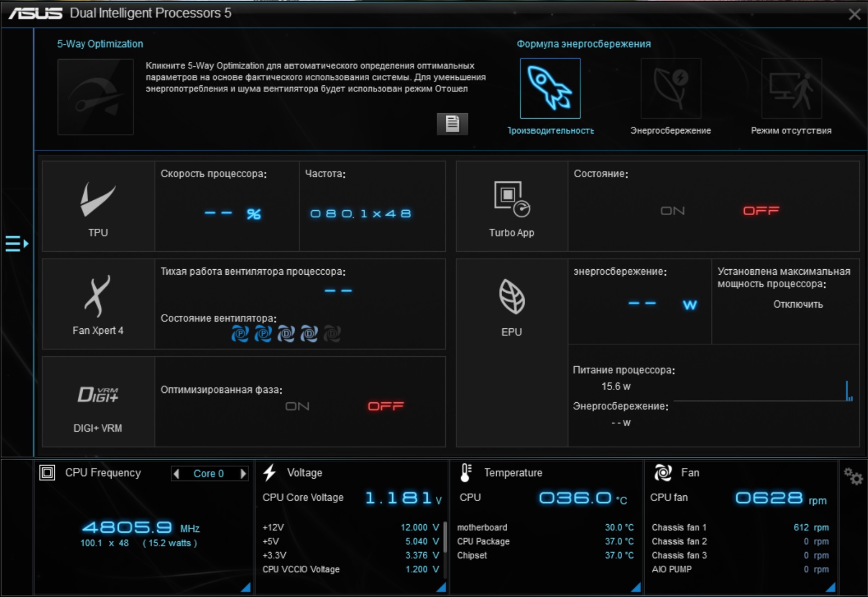868x597 pixels.
Task: Click the +5V row value 5.040 V
Action: [x=422, y=541]
